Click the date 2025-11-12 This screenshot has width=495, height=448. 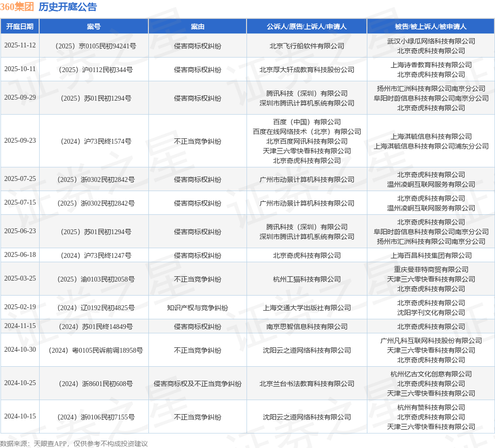(20, 45)
